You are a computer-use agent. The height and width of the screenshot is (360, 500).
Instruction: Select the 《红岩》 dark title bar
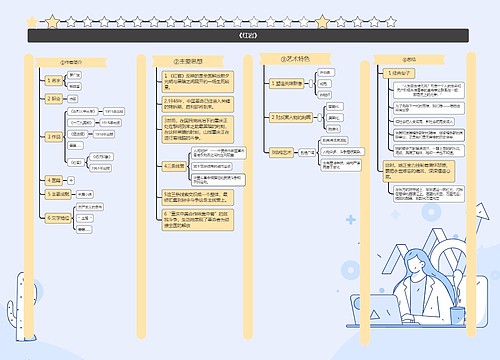pyautogui.click(x=248, y=36)
